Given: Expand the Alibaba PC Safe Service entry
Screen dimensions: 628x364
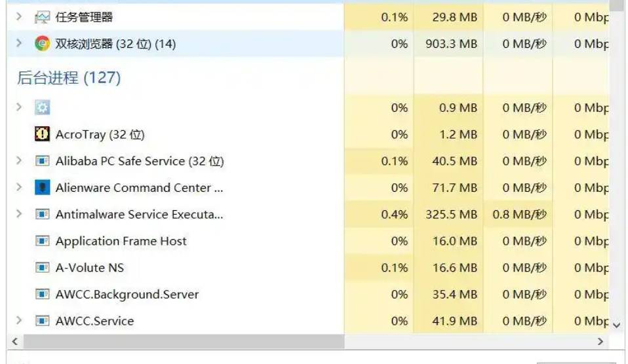Looking at the screenshot, I should click(x=19, y=161).
